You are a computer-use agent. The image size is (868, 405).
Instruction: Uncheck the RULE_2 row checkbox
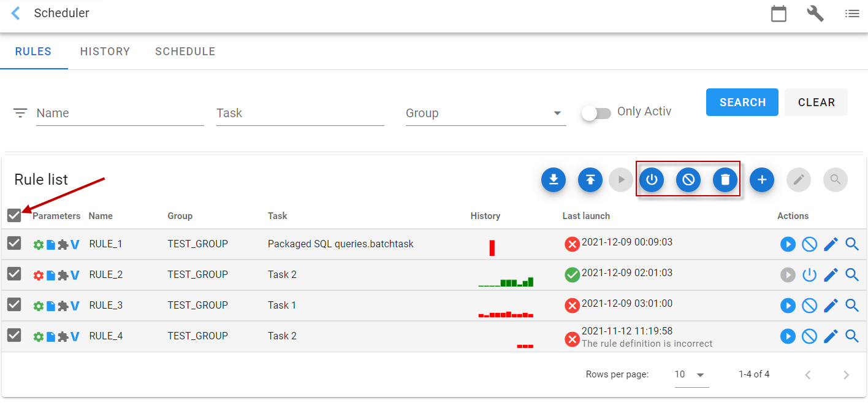tap(14, 274)
